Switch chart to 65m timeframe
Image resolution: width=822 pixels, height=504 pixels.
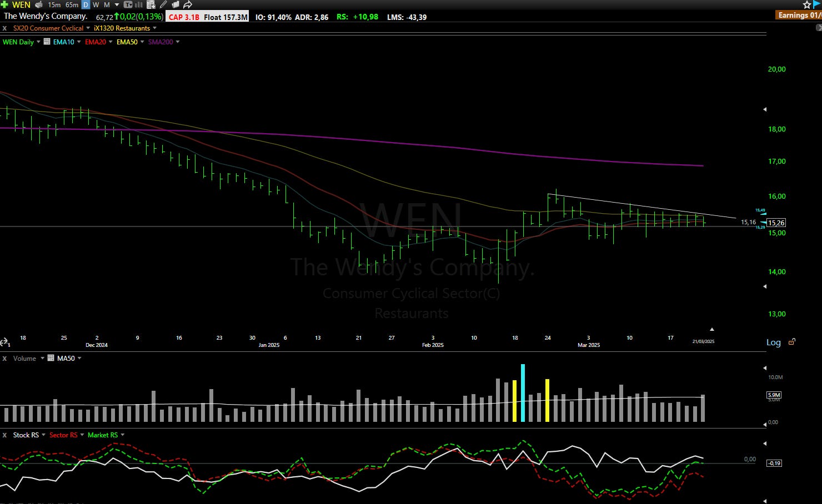pyautogui.click(x=72, y=4)
